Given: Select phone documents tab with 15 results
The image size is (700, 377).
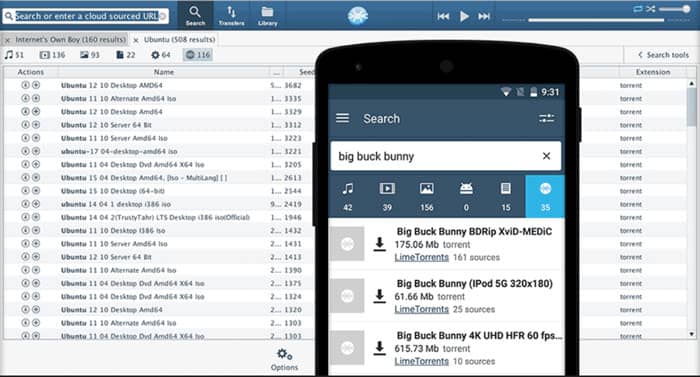Looking at the screenshot, I should click(505, 196).
